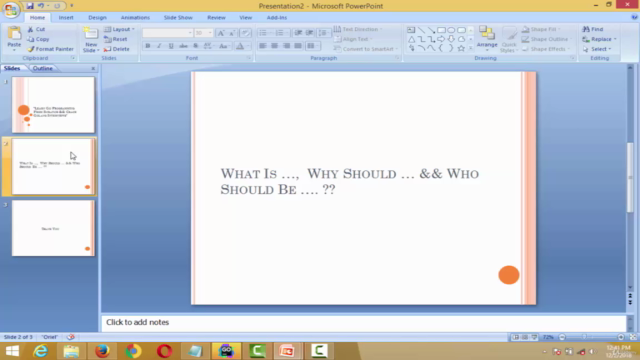
Task: Select the Oval shape
Action: tap(451, 30)
